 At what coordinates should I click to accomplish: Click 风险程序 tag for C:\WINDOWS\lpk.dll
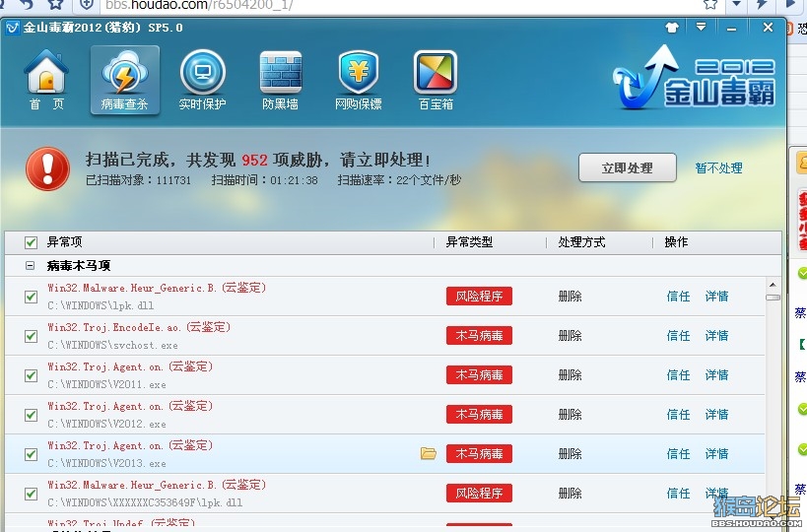pyautogui.click(x=479, y=297)
